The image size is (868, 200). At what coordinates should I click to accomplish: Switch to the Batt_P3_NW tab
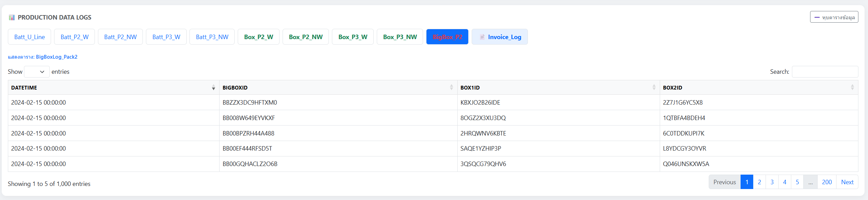[212, 37]
